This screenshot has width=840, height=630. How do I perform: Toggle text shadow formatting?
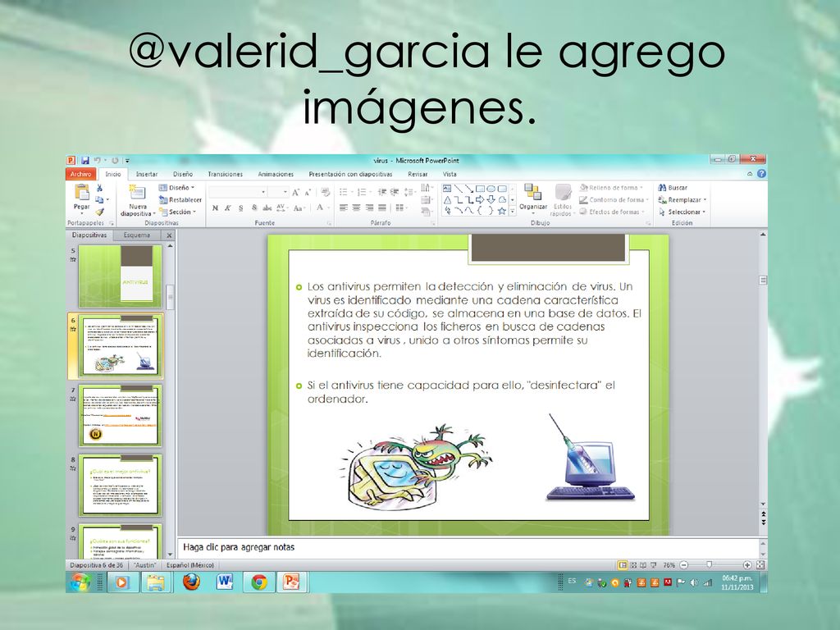(254, 208)
